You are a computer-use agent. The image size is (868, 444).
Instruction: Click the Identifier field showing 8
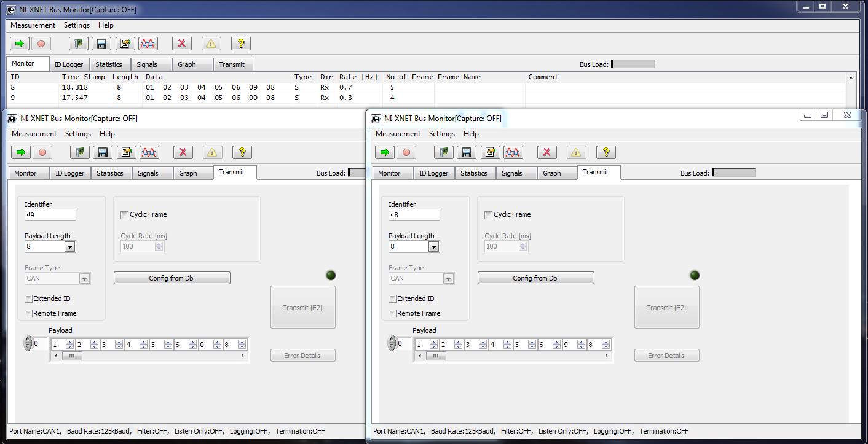click(414, 215)
